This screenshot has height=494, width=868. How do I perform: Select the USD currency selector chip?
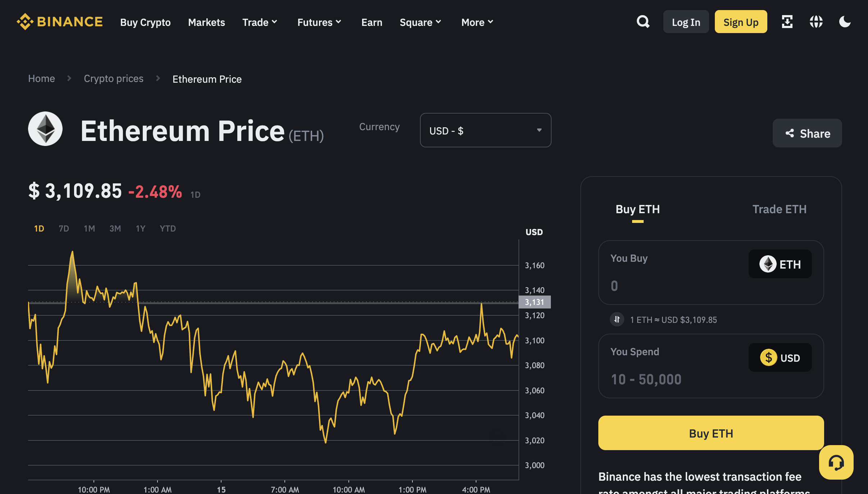[780, 357]
